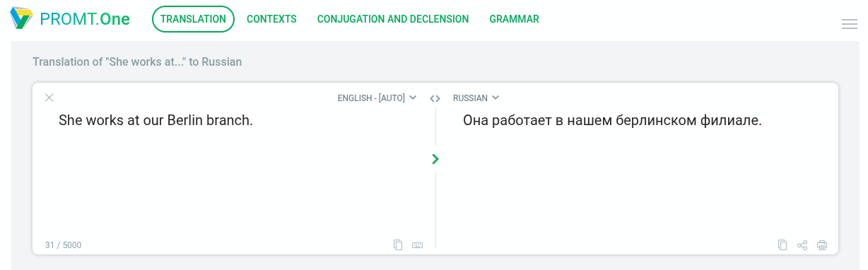The height and width of the screenshot is (270, 868).
Task: Swap languages with the arrows icon
Action: click(x=435, y=98)
